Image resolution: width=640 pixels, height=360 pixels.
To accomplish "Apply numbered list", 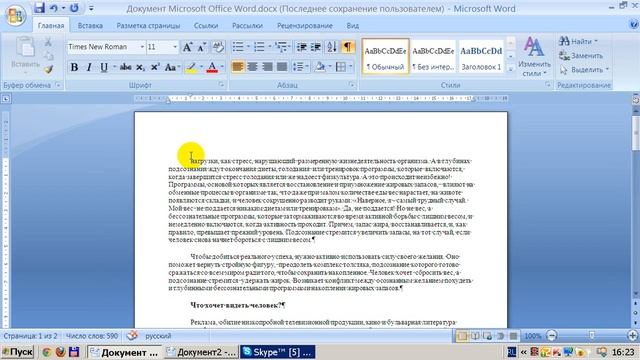I will tap(260, 47).
